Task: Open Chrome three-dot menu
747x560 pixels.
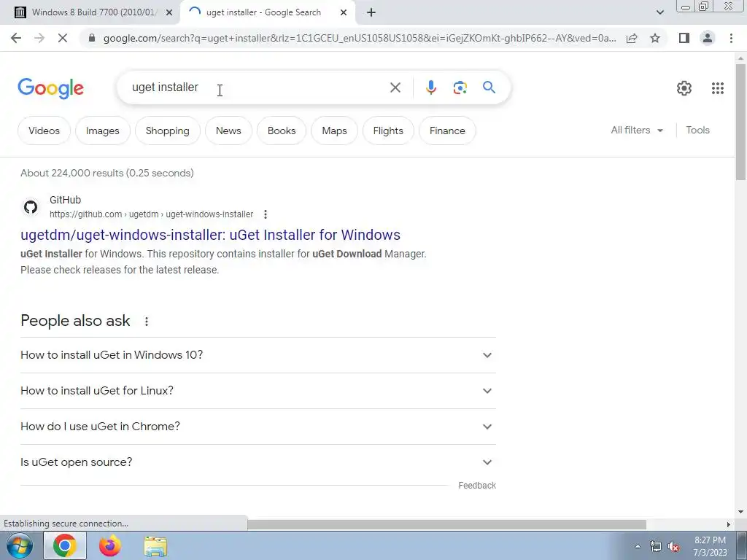Action: coord(731,38)
